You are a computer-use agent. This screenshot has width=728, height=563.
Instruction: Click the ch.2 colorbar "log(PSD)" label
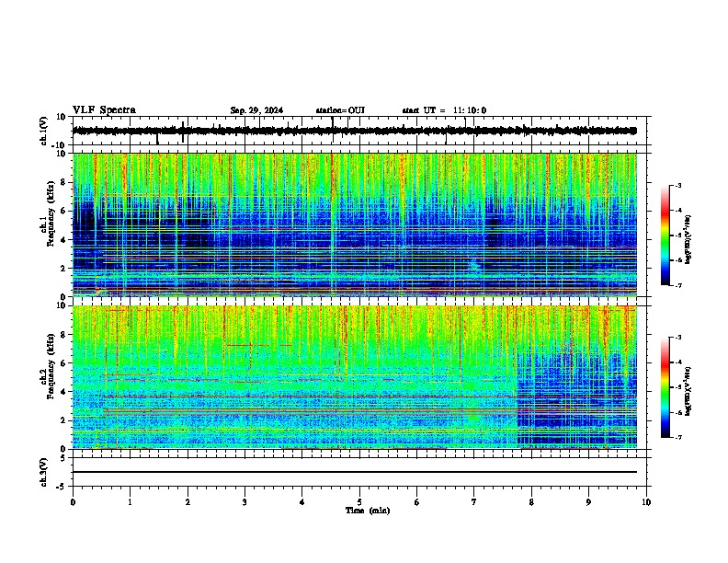click(688, 391)
